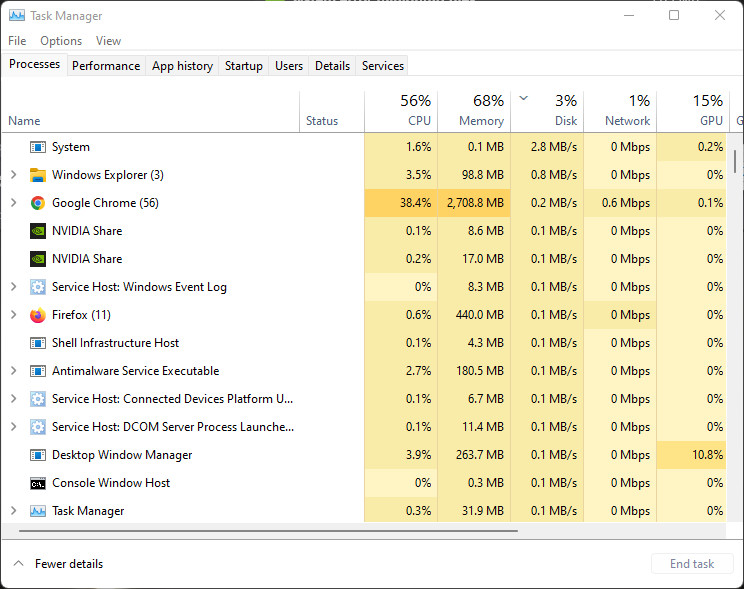744x589 pixels.
Task: Click the System process icon
Action: tap(38, 147)
